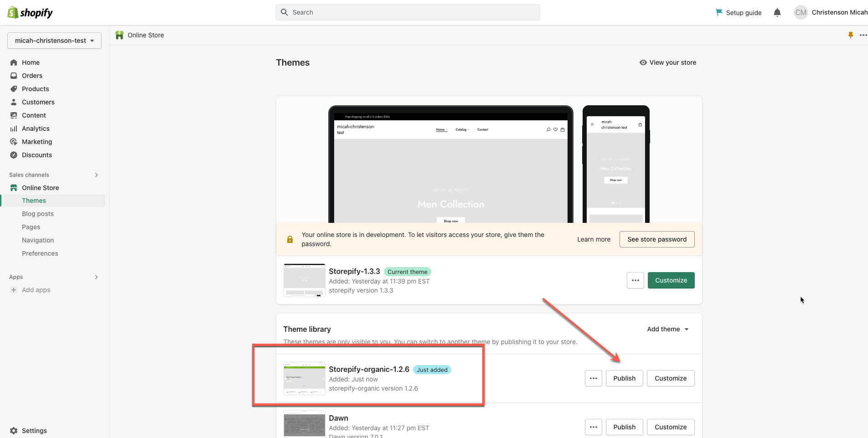Click the desktop theme preview image
Viewport: 868px width, 438px height.
point(451,165)
